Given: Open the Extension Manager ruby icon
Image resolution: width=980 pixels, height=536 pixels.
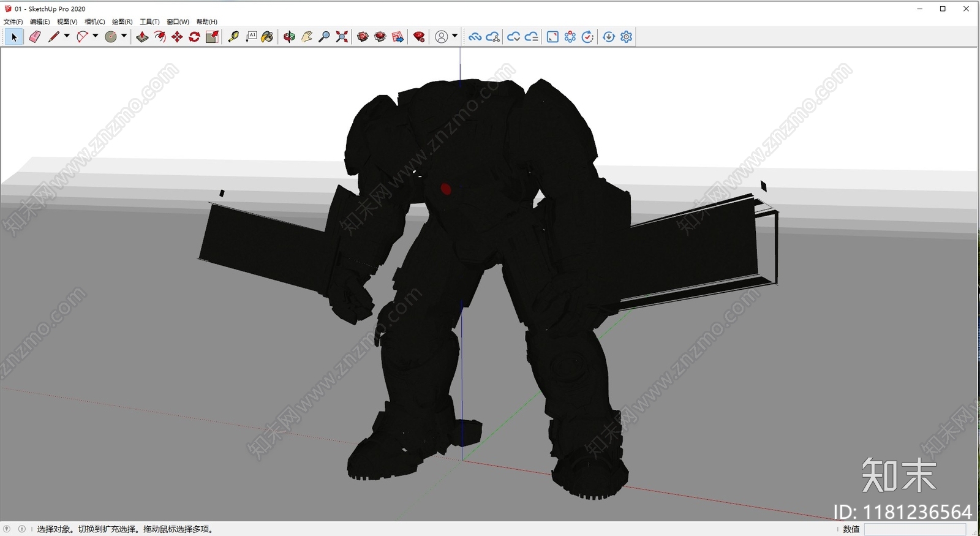Looking at the screenshot, I should 419,37.
